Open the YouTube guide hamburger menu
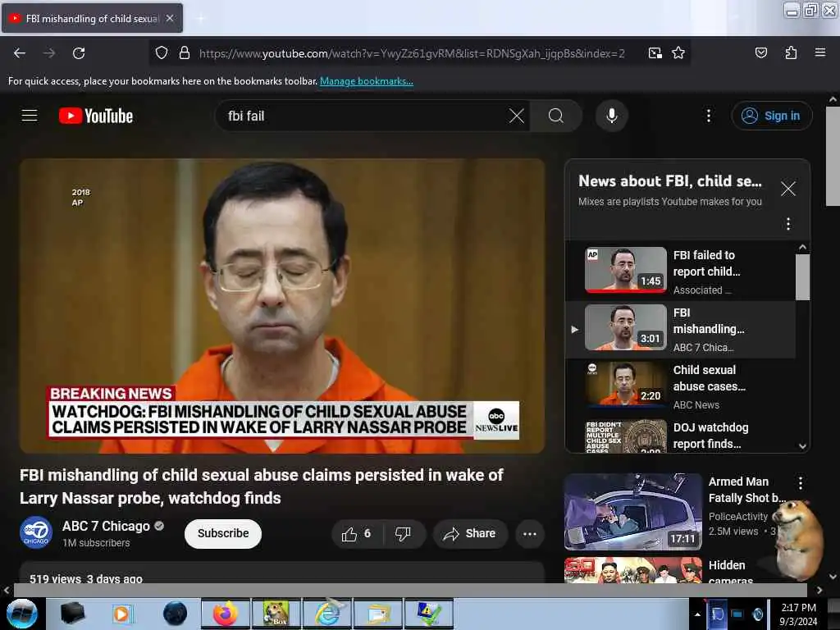The width and height of the screenshot is (840, 630). pyautogui.click(x=30, y=116)
